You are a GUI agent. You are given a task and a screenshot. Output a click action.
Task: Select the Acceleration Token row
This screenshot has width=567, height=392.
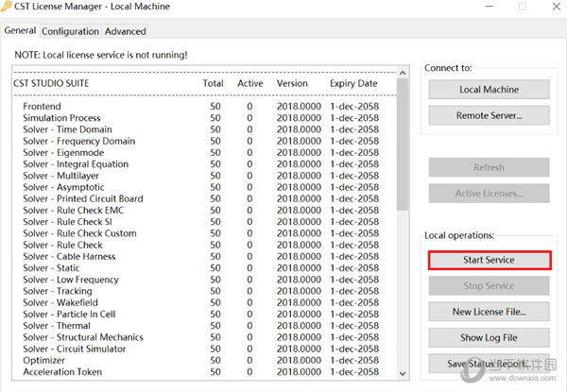[200, 372]
